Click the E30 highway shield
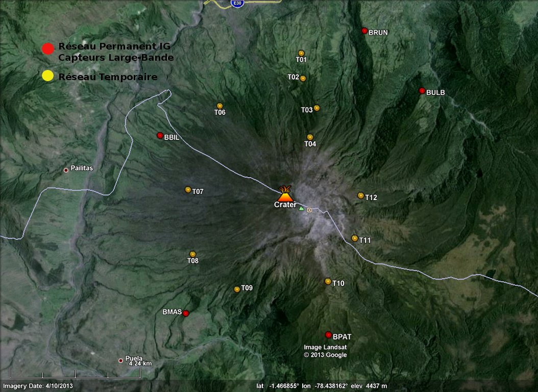The width and height of the screenshot is (538, 392). [x=237, y=3]
